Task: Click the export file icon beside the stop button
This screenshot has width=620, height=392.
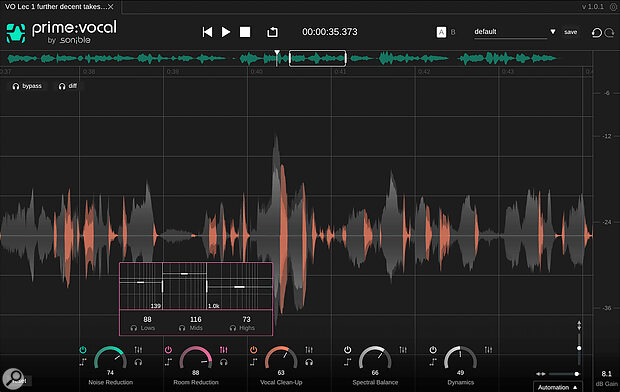Action: point(272,32)
